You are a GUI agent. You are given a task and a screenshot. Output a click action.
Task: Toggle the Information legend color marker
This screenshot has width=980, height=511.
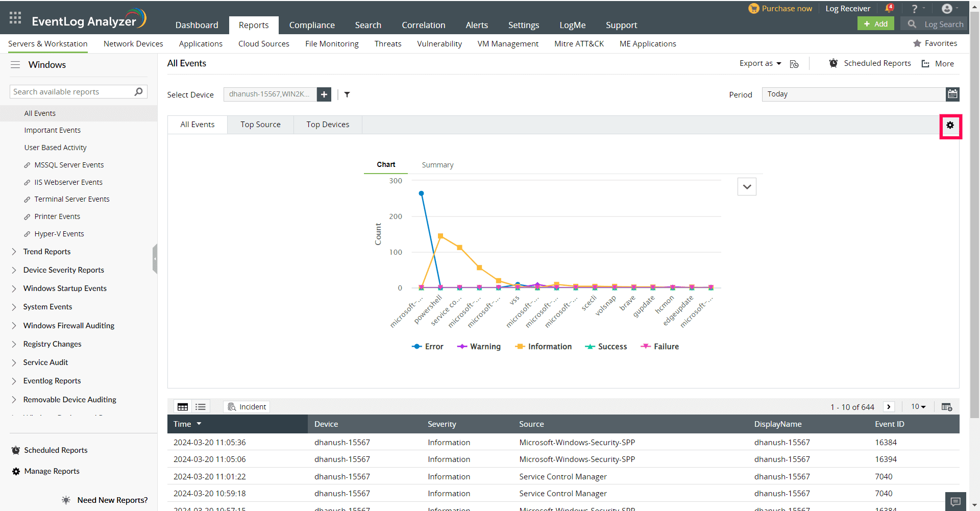(520, 347)
